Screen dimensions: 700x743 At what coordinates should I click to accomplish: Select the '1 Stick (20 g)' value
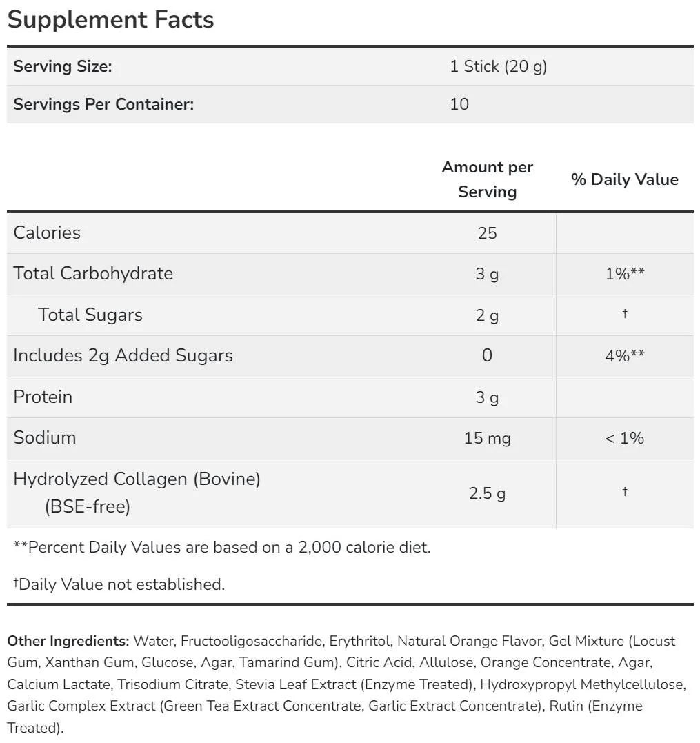(498, 67)
